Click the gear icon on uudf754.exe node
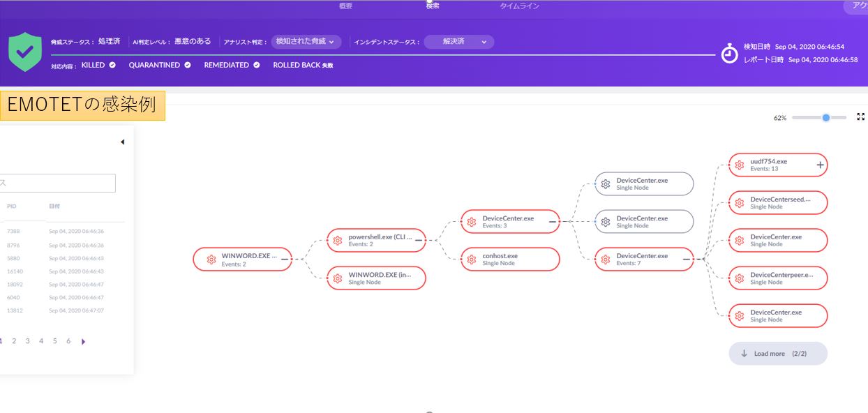The height and width of the screenshot is (413, 868). coord(740,165)
